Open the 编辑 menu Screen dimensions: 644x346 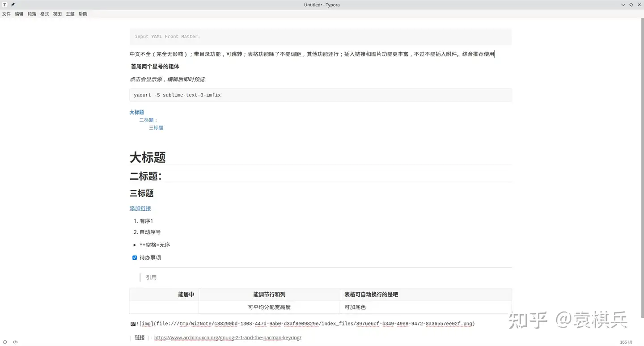[19, 14]
